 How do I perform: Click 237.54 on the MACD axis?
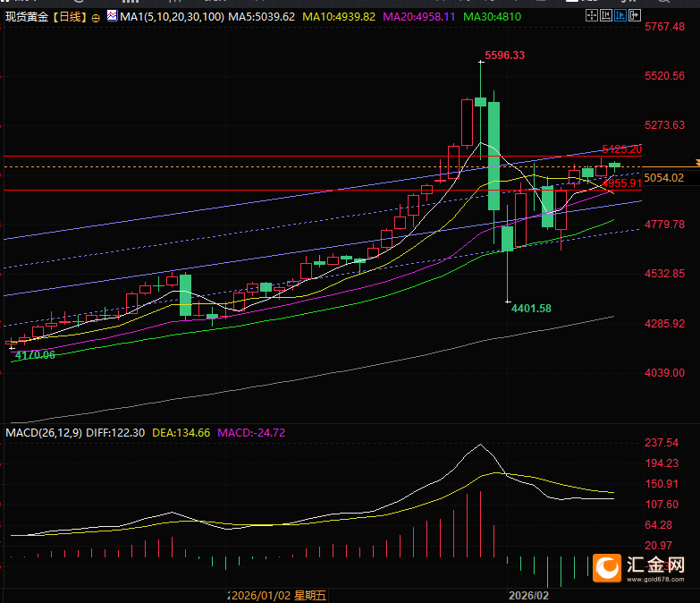coord(662,443)
